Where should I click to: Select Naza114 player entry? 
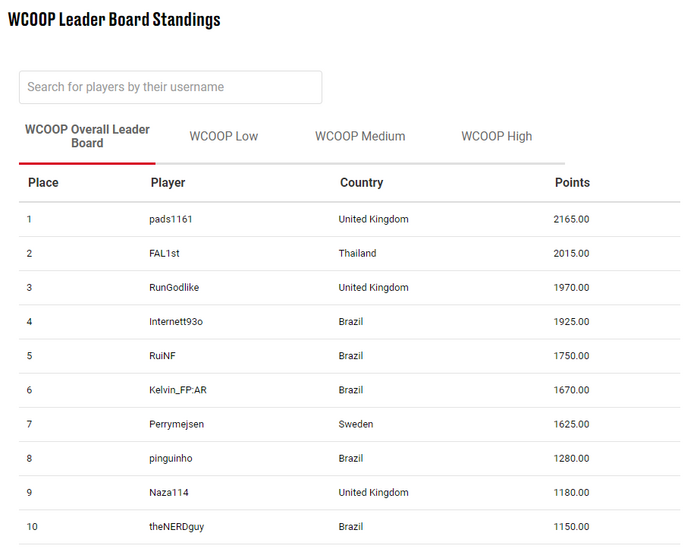click(x=169, y=493)
